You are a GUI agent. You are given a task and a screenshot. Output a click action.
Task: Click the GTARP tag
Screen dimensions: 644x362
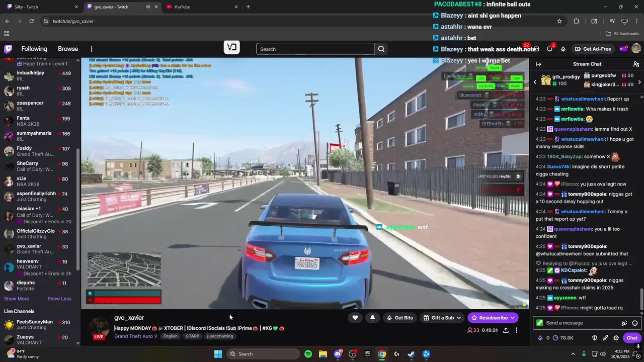[192, 336]
